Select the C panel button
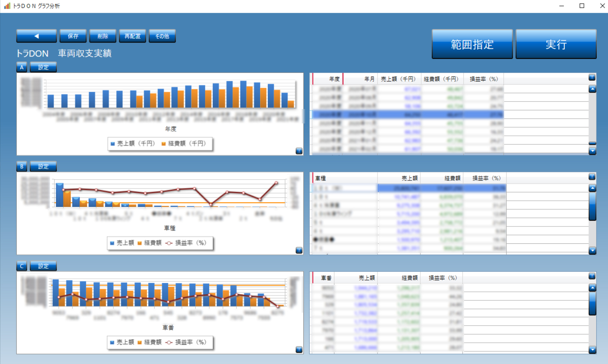 [22, 266]
